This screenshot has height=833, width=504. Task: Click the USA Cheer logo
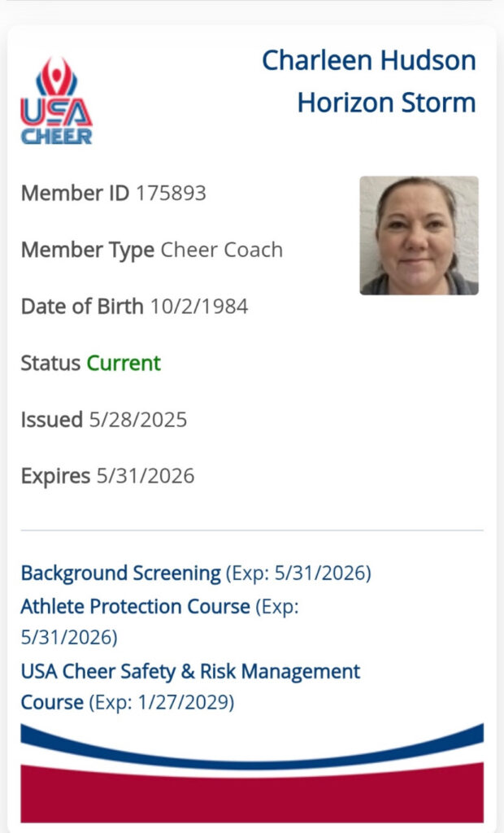56,100
